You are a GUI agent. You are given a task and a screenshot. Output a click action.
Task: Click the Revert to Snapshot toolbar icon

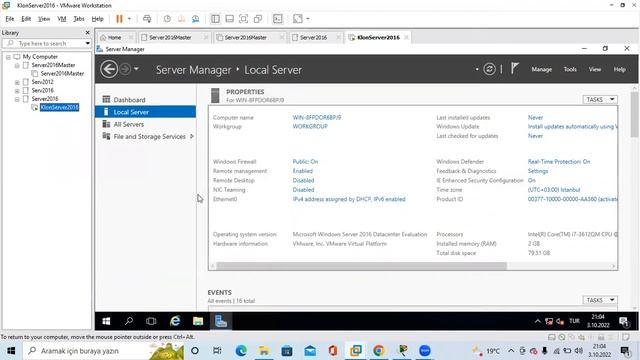(x=181, y=19)
